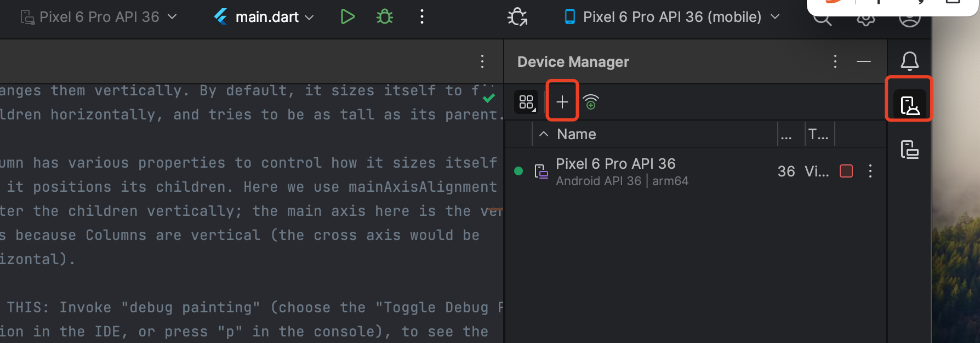Click the editor tab options three dots
Image resolution: width=980 pixels, height=343 pixels.
(482, 61)
